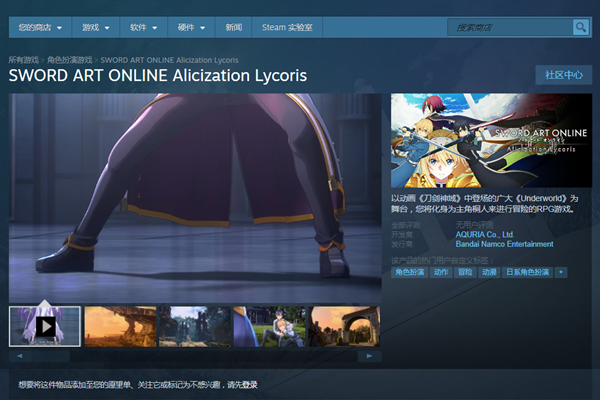This screenshot has height=400, width=600.
Task: Expand more tags with the plus button
Action: tap(561, 272)
